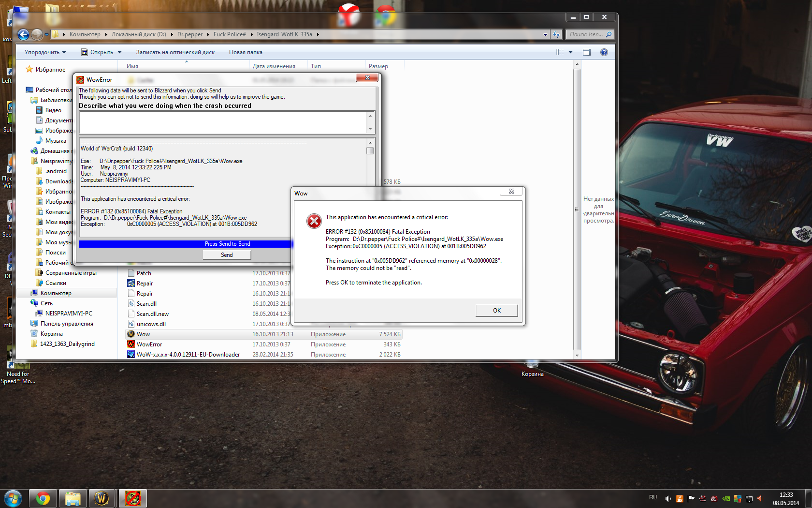
Task: Click the Send button in WowError
Action: (x=227, y=255)
